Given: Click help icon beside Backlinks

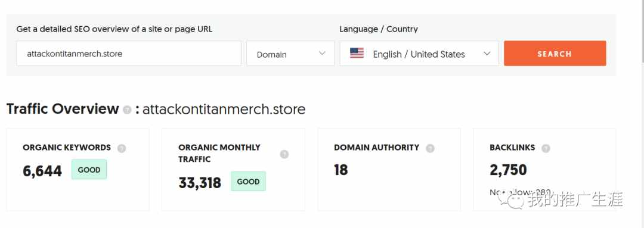Looking at the screenshot, I should point(546,148).
